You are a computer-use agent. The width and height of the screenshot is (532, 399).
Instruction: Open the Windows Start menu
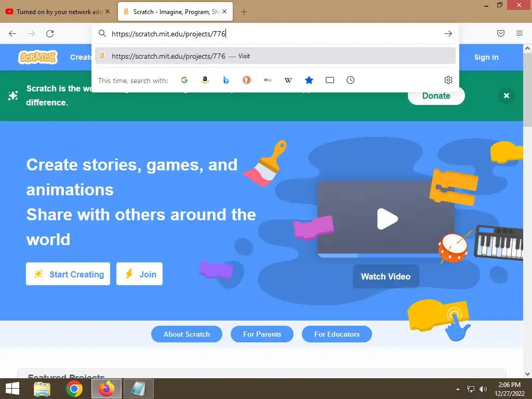click(12, 389)
